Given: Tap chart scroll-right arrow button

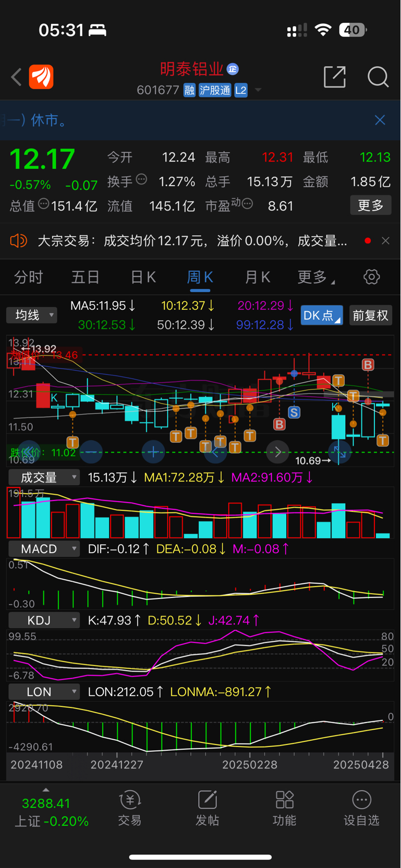Looking at the screenshot, I should (277, 452).
